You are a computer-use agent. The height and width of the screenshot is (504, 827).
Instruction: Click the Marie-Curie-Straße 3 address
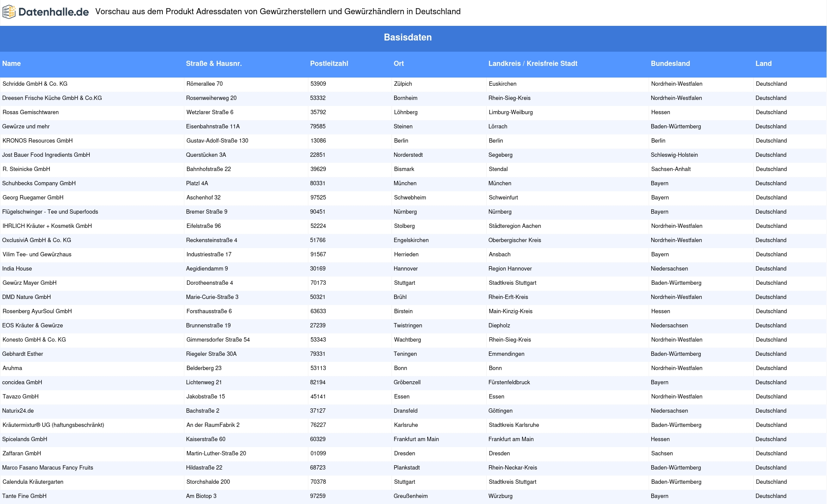(x=212, y=297)
